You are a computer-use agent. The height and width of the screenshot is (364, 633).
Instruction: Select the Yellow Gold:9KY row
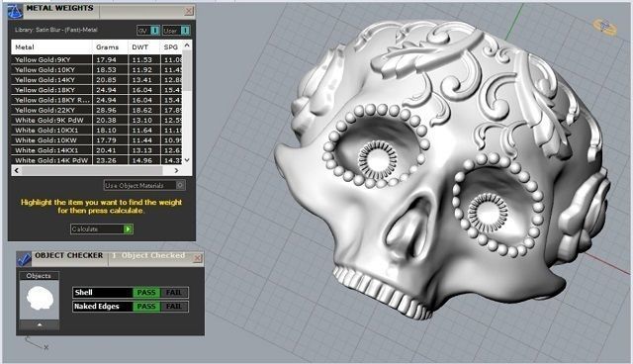(x=97, y=59)
